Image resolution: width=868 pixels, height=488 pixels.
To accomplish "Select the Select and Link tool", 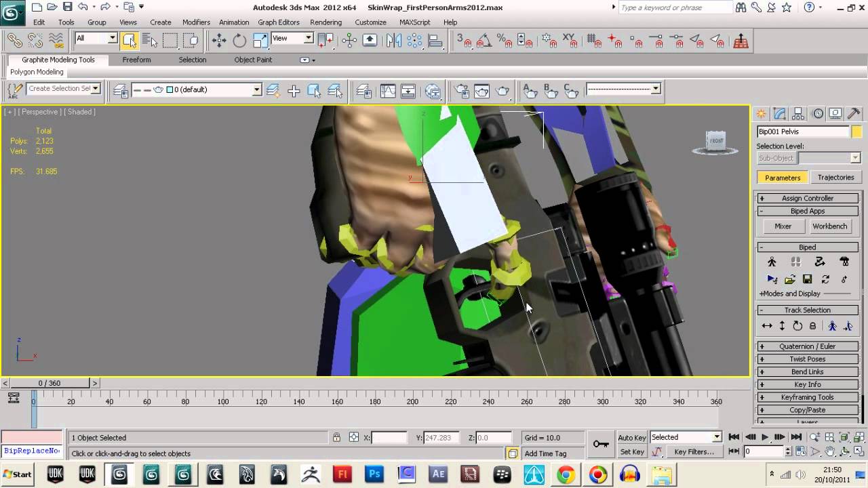I will (14, 41).
